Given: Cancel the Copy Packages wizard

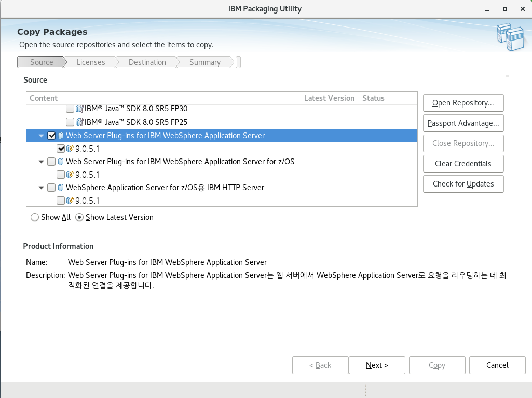Looking at the screenshot, I should pyautogui.click(x=497, y=365).
